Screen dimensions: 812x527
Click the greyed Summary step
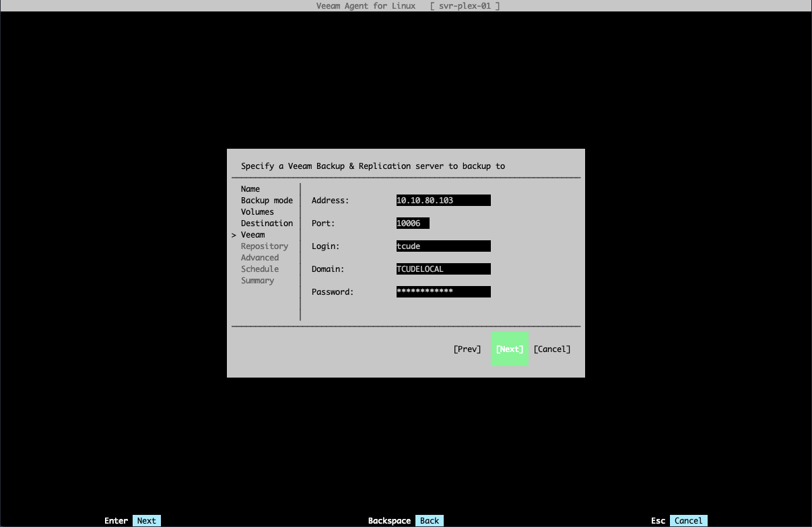(x=257, y=281)
